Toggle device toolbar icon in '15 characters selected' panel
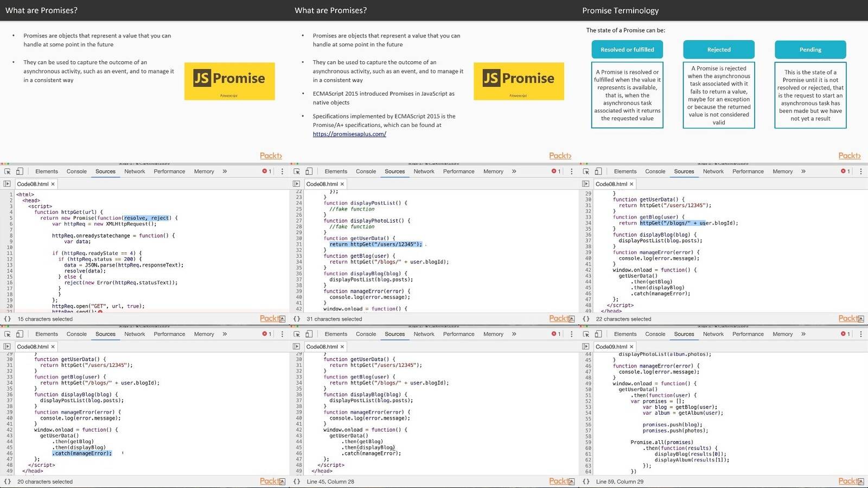 [20, 171]
